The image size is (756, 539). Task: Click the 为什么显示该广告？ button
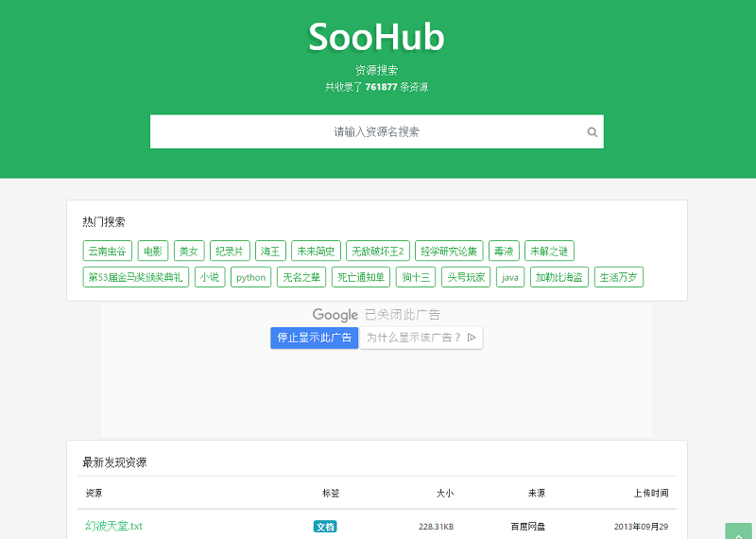tap(421, 338)
